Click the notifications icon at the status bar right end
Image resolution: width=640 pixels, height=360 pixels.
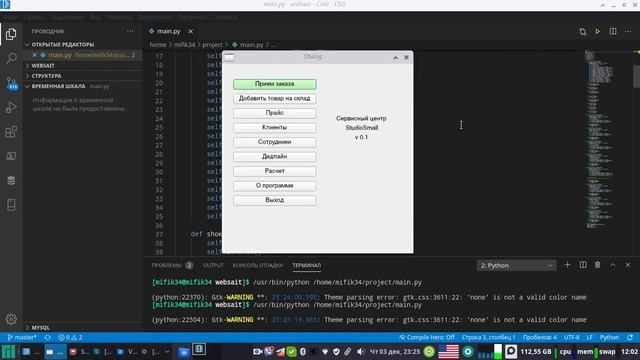[x=631, y=338]
